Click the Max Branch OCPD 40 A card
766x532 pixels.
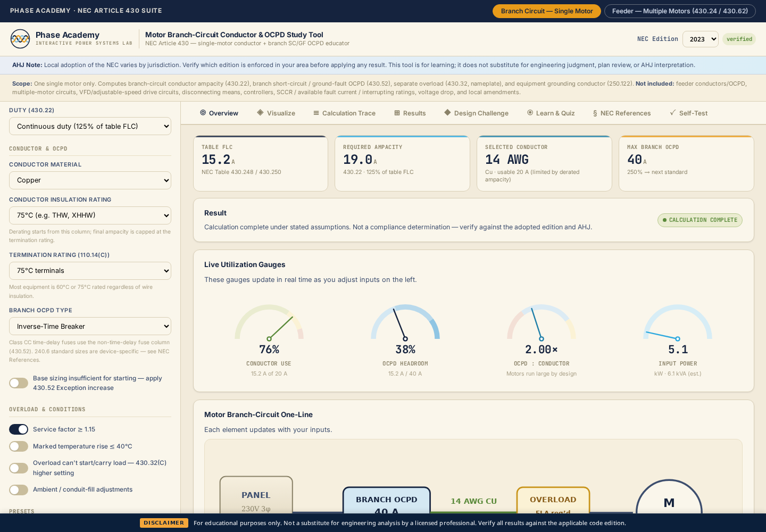686,163
